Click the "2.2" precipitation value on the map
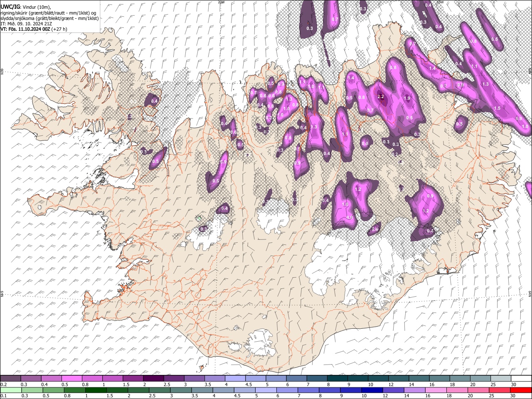This screenshot has width=532, height=399. (x=380, y=96)
